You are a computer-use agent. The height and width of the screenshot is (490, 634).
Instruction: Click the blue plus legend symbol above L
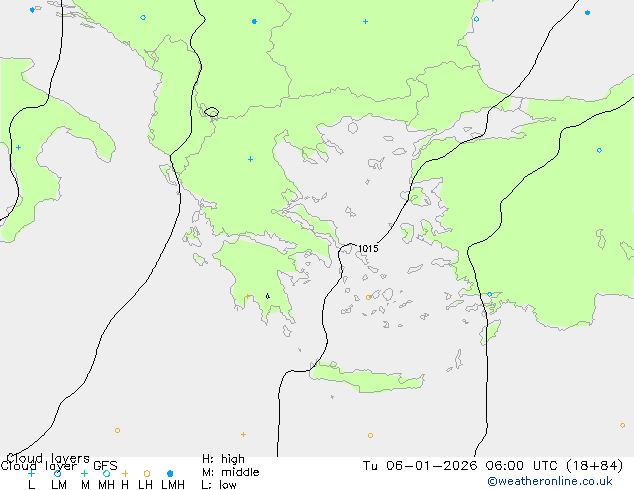(31, 473)
